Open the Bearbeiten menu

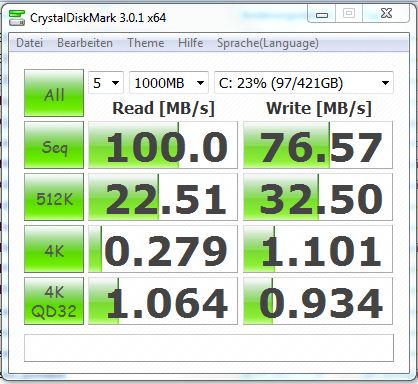pos(85,43)
